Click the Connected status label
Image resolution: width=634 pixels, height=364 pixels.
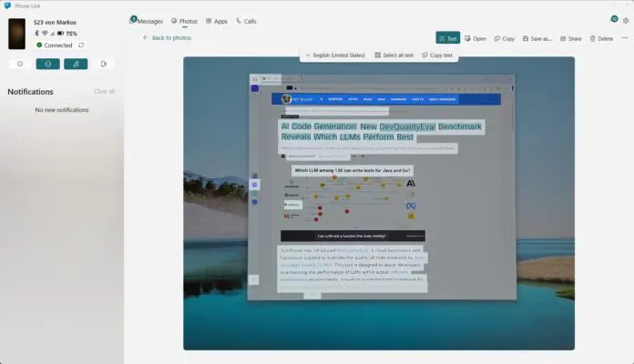[x=54, y=45]
